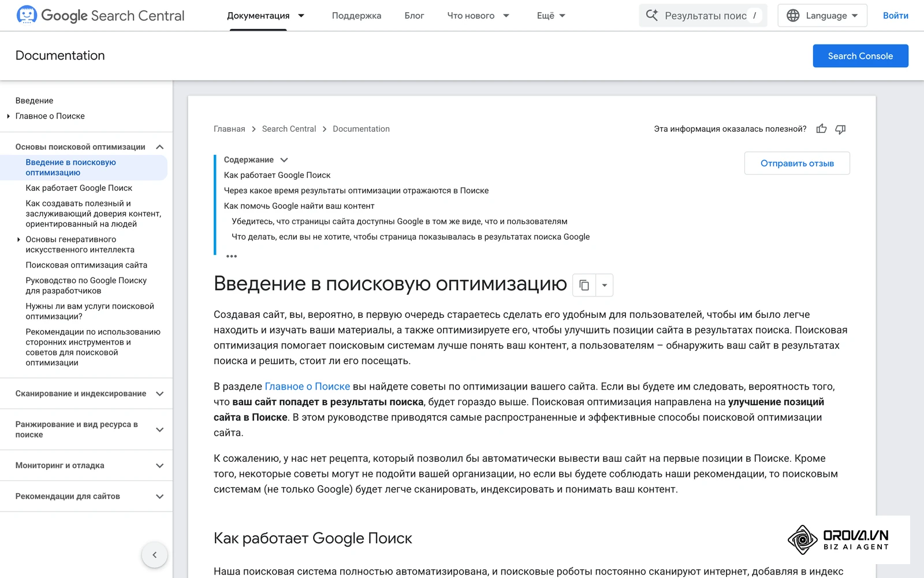This screenshot has width=924, height=578.
Task: Jump to Через какое время результаты оптимизации
Action: coord(356,190)
